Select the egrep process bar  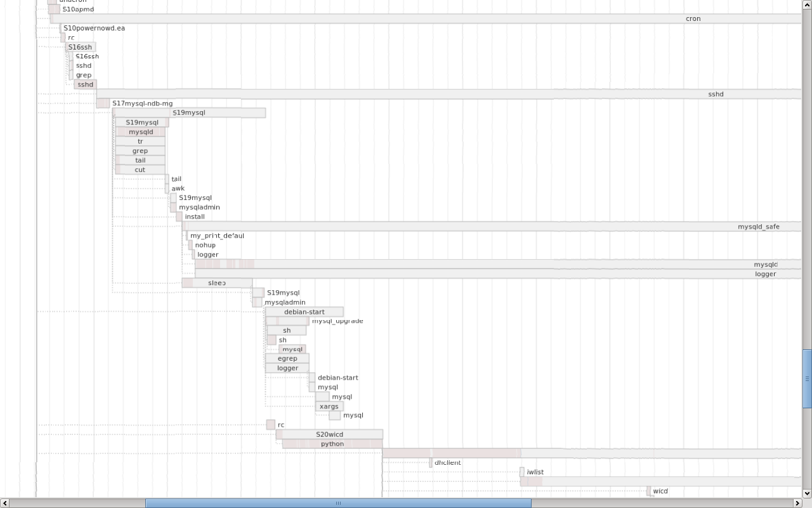287,359
